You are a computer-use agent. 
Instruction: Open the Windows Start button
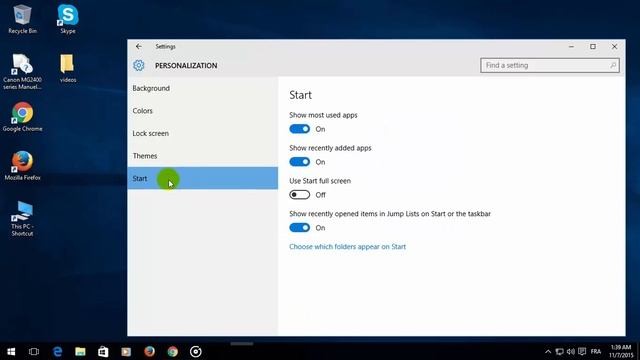[11, 351]
